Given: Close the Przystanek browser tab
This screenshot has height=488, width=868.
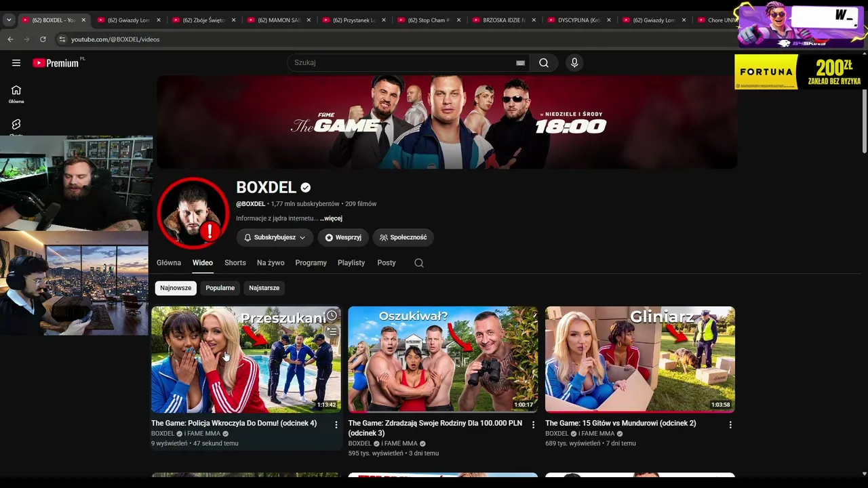Looking at the screenshot, I should pyautogui.click(x=384, y=20).
